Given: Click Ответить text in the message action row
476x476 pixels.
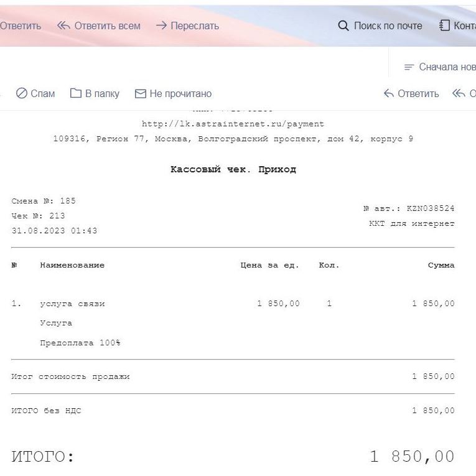Looking at the screenshot, I should pyautogui.click(x=418, y=93).
